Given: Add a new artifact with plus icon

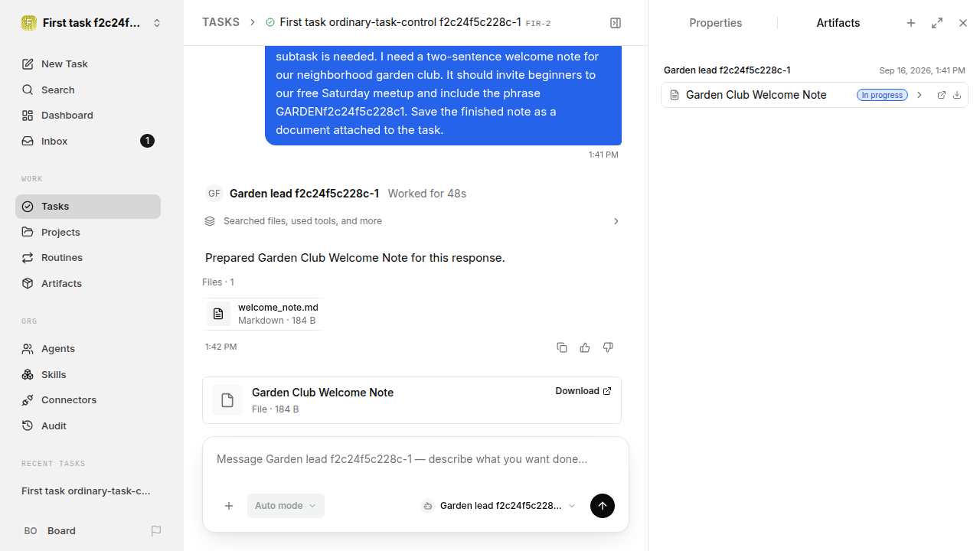Looking at the screenshot, I should 911,23.
